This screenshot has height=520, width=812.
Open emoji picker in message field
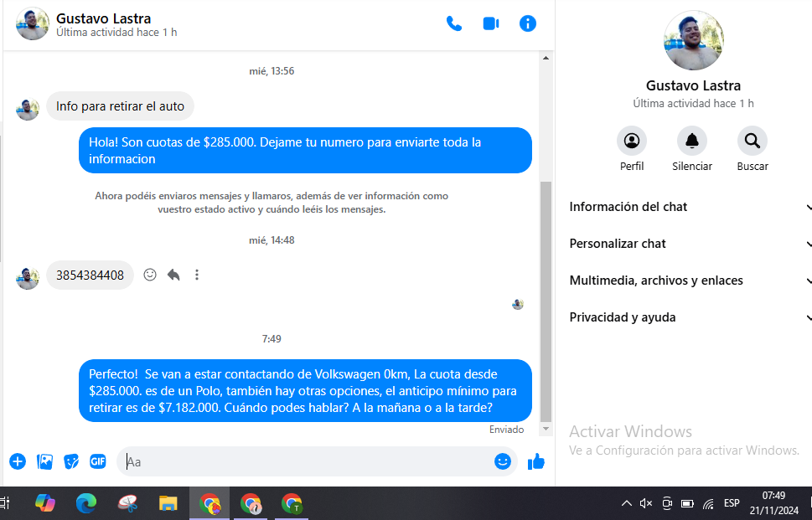[503, 461]
